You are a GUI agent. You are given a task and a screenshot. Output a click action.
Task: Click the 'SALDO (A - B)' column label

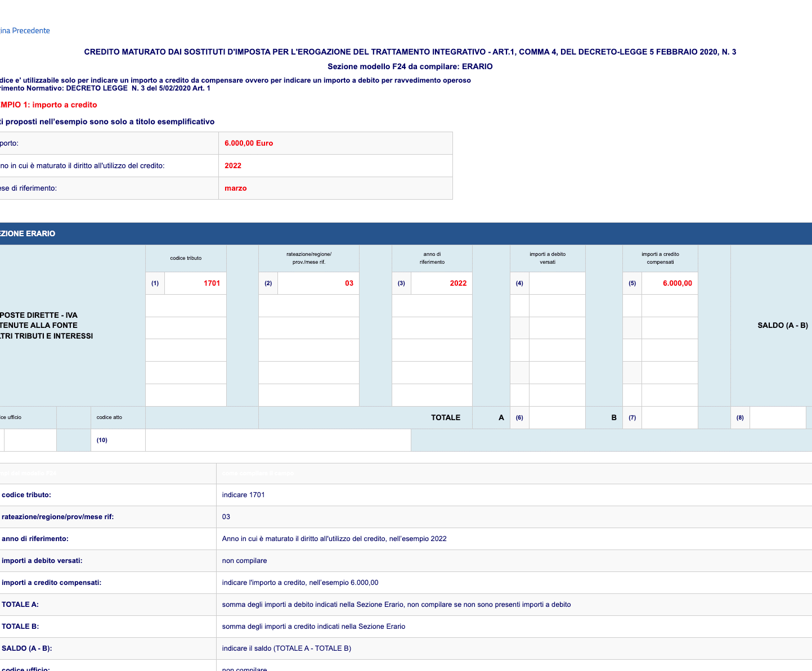(782, 325)
